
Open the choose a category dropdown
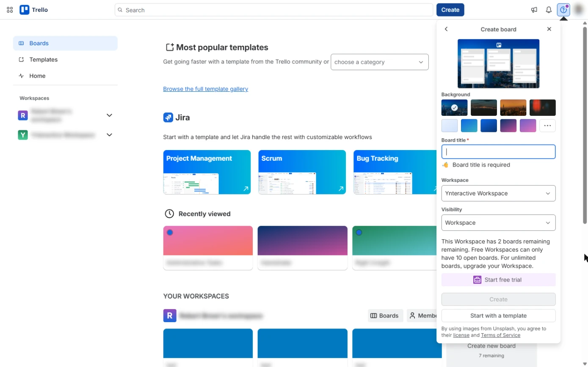coord(380,62)
